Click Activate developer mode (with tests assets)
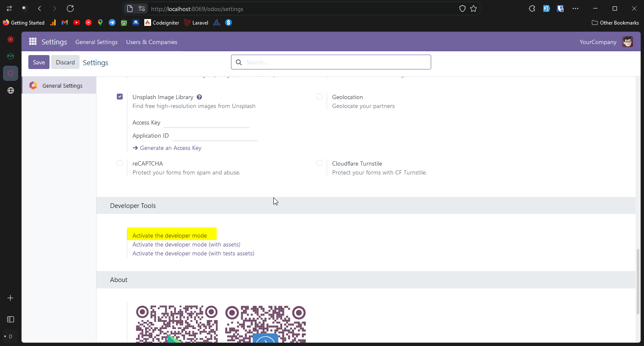The image size is (644, 346). point(193,253)
